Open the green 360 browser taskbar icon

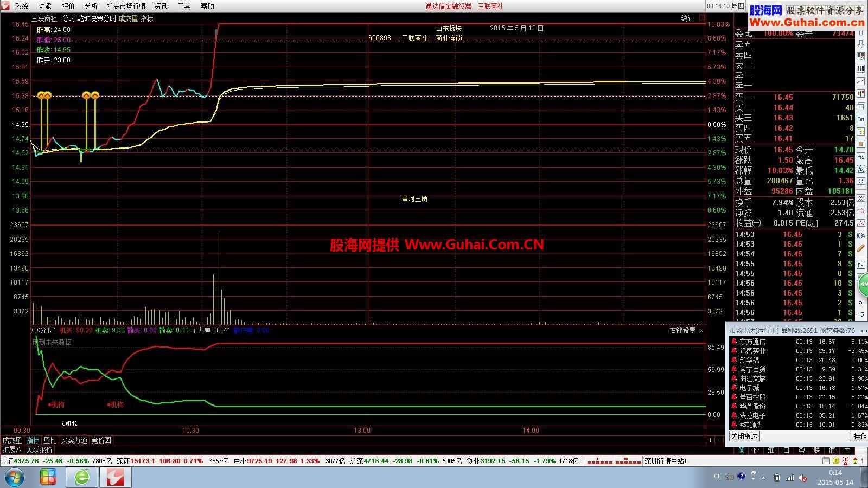point(82,478)
